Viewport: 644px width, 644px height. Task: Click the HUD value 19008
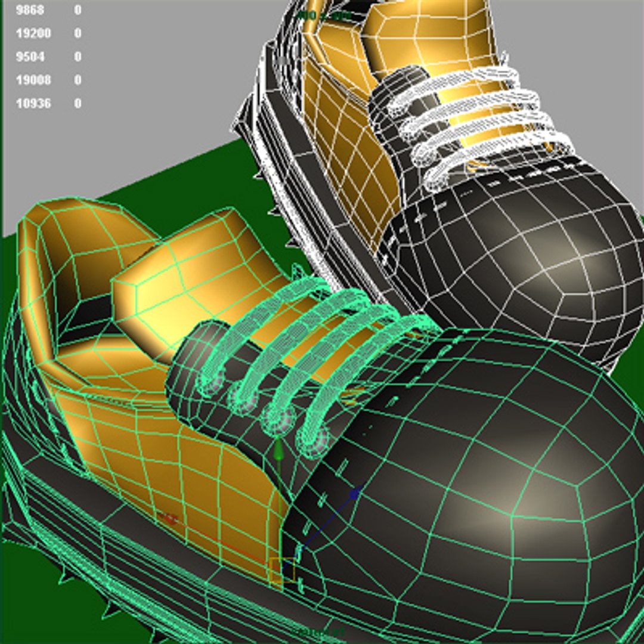click(x=33, y=80)
